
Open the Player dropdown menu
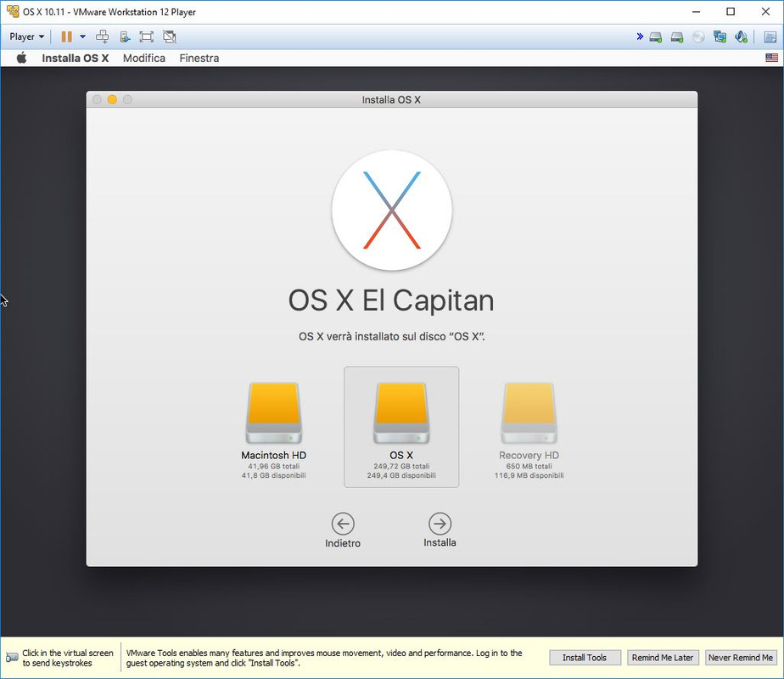pos(26,36)
